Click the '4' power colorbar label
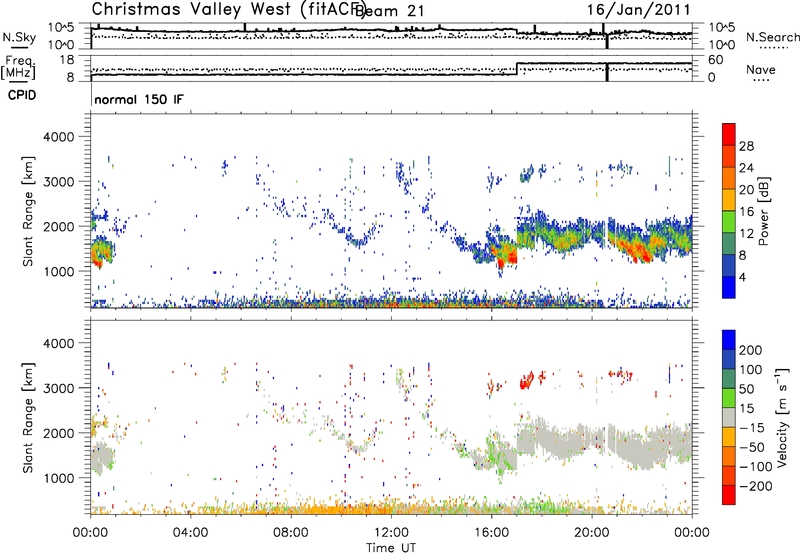The width and height of the screenshot is (800, 554). coord(742,277)
